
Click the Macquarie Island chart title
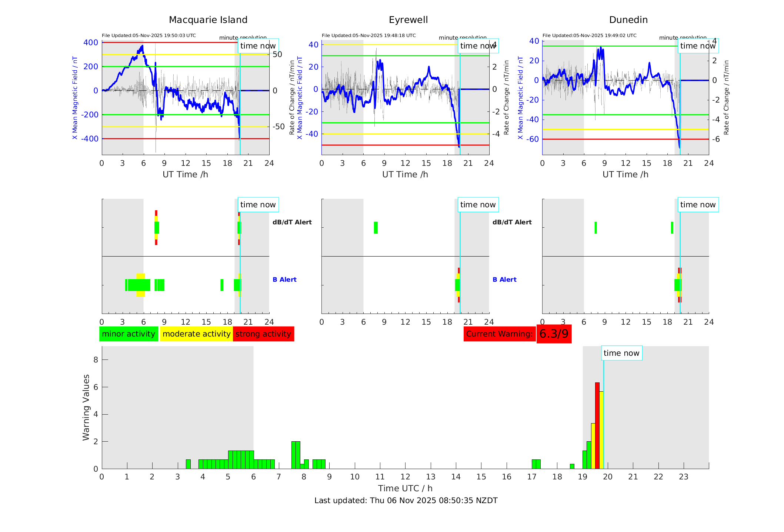[208, 20]
